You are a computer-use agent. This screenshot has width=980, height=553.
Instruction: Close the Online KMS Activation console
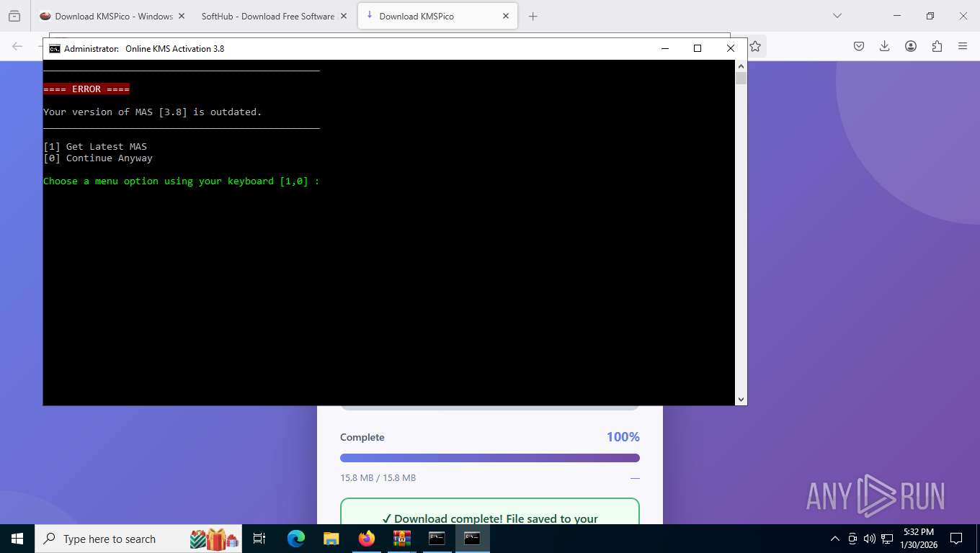(731, 48)
